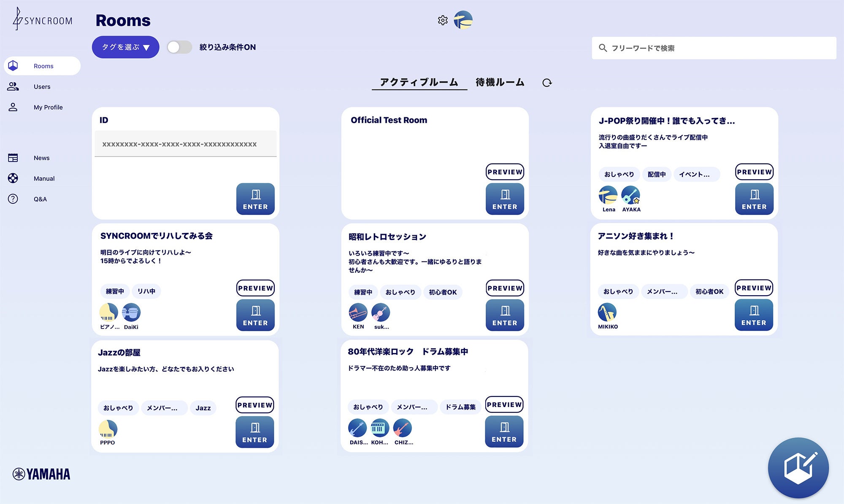Open the settings gear icon

pyautogui.click(x=442, y=20)
